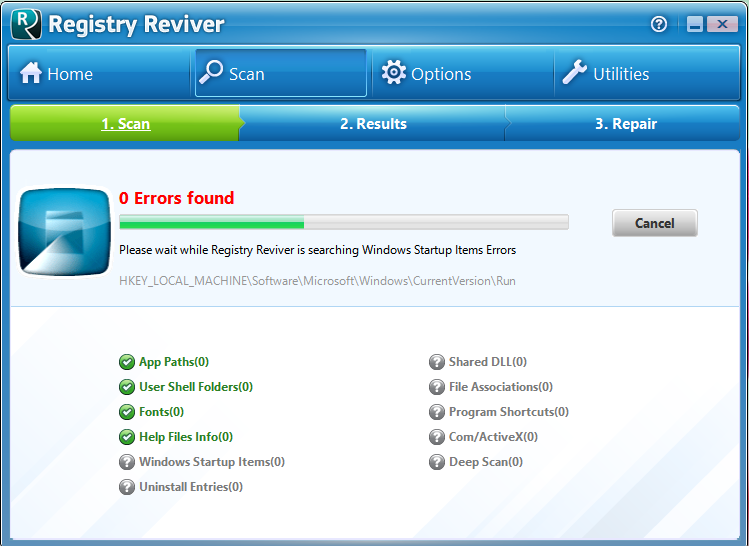Click the Uninstall Entries(0) label
Screen dimensions: 749x546
click(x=191, y=487)
